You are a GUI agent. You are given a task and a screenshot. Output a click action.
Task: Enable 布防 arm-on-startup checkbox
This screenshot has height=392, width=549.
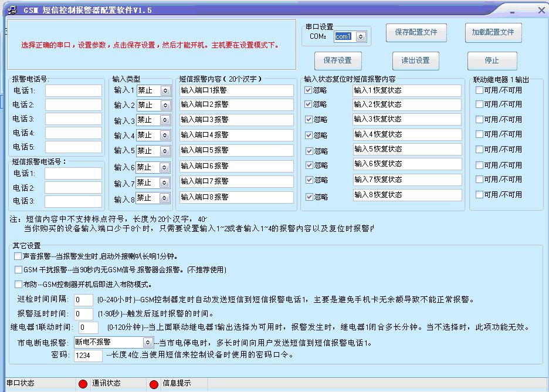[x=18, y=285]
